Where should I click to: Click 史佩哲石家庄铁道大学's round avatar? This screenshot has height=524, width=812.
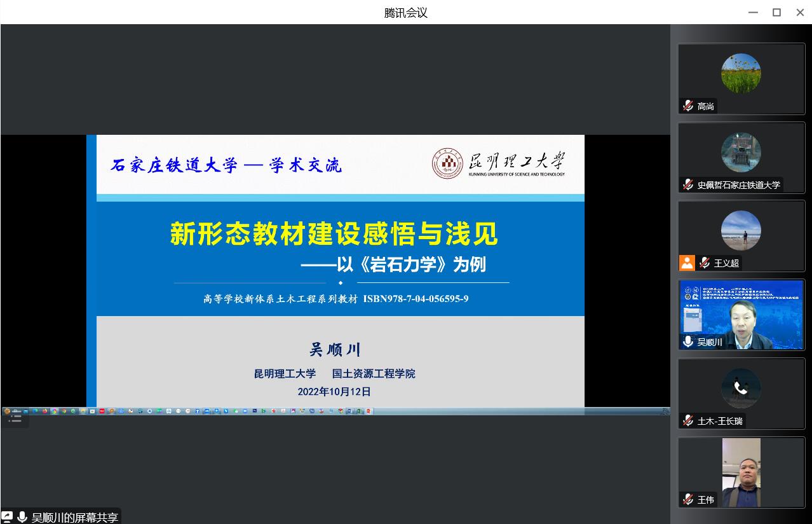(x=741, y=152)
